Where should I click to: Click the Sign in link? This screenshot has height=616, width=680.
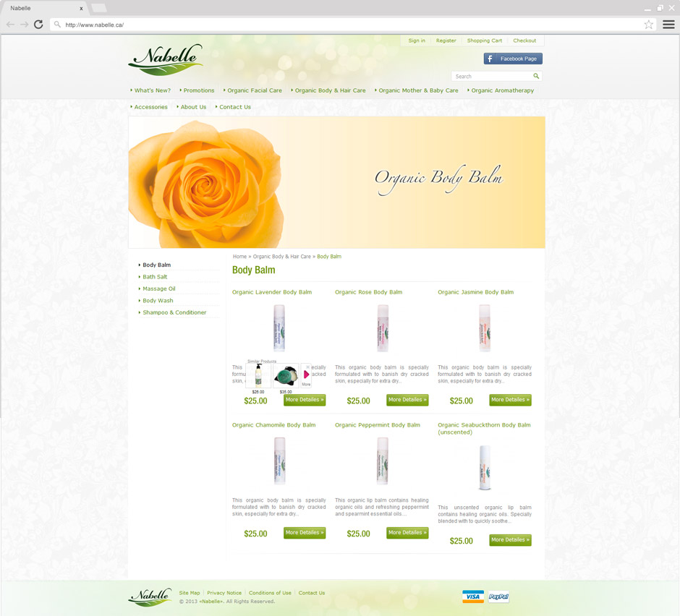click(x=417, y=40)
